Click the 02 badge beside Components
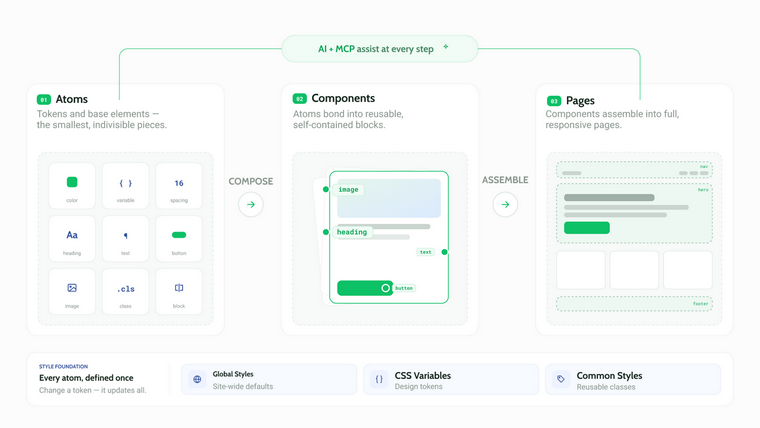The image size is (760, 428). coord(300,99)
